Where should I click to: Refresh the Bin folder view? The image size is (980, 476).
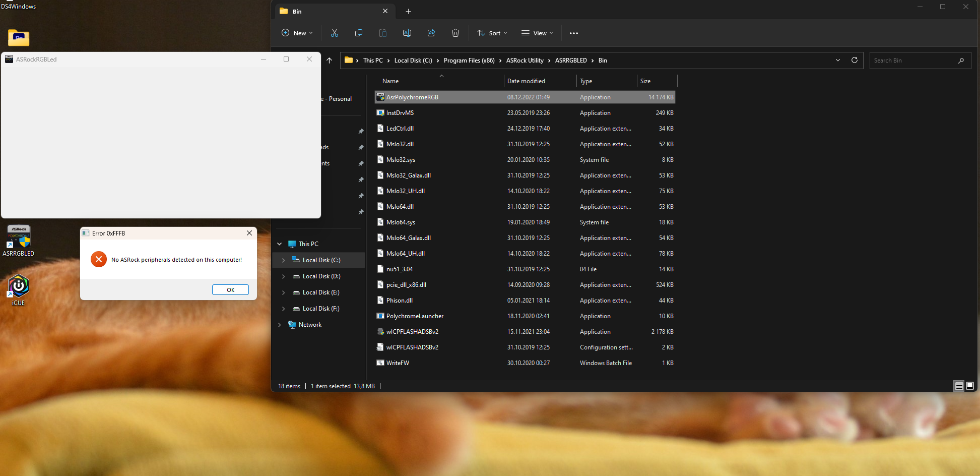click(855, 60)
